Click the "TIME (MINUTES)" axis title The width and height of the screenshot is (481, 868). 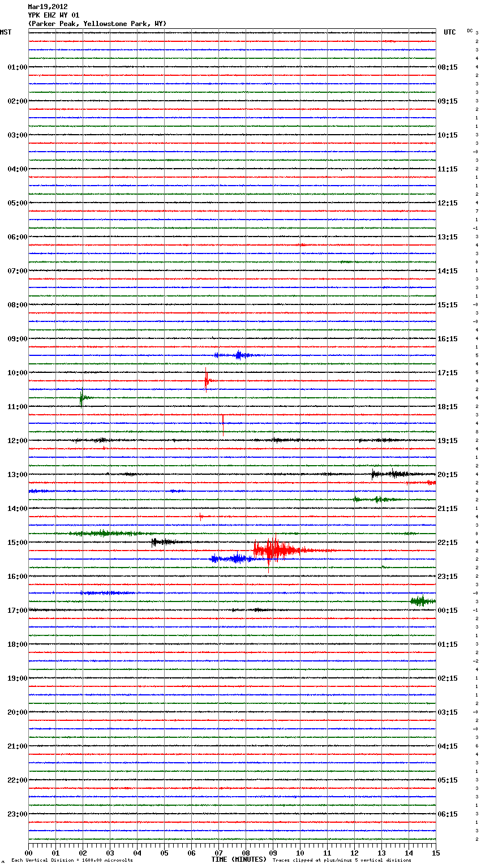pos(239,860)
